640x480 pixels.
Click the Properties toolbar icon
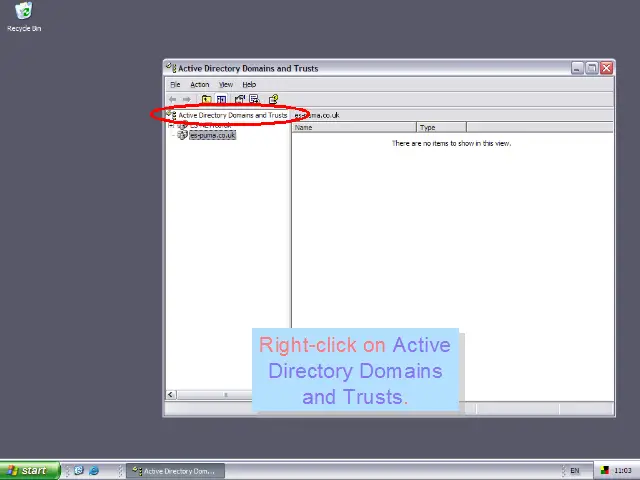pyautogui.click(x=240, y=99)
